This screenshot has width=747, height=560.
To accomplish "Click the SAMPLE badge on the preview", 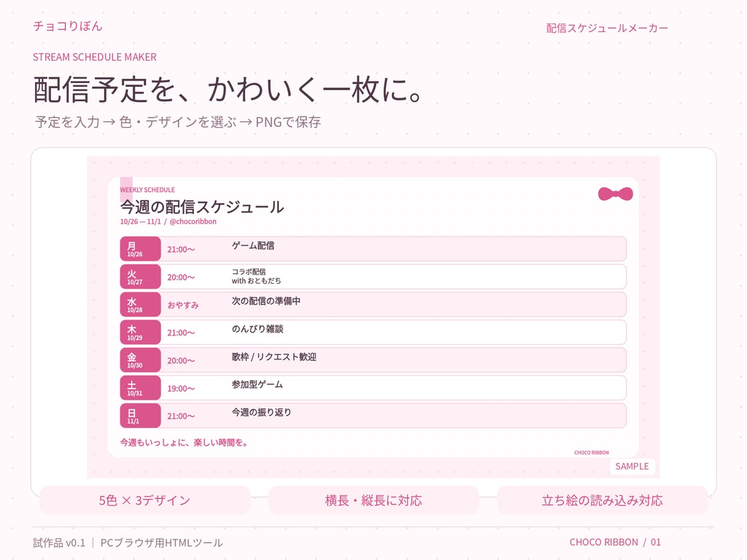I will pos(632,466).
